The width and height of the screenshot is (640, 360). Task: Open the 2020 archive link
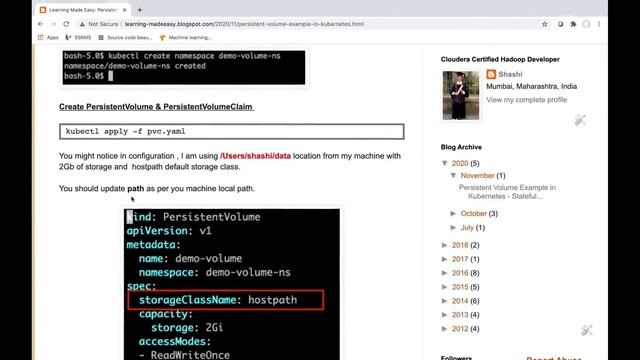(x=460, y=163)
